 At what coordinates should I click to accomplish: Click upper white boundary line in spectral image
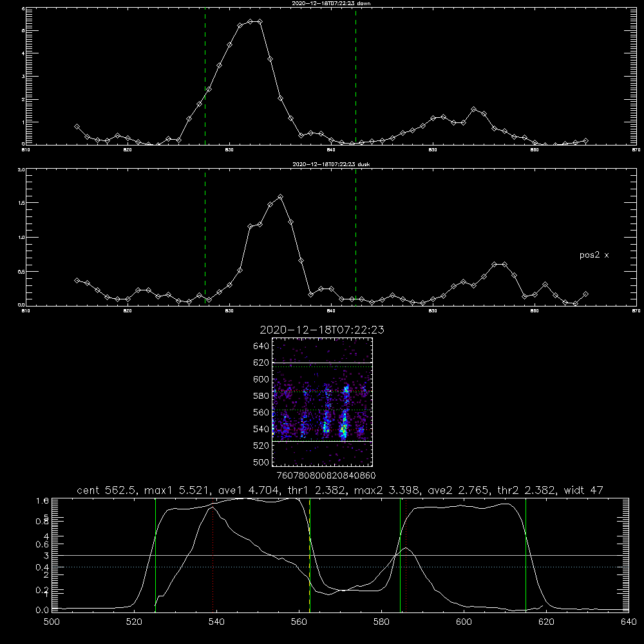pyautogui.click(x=322, y=363)
